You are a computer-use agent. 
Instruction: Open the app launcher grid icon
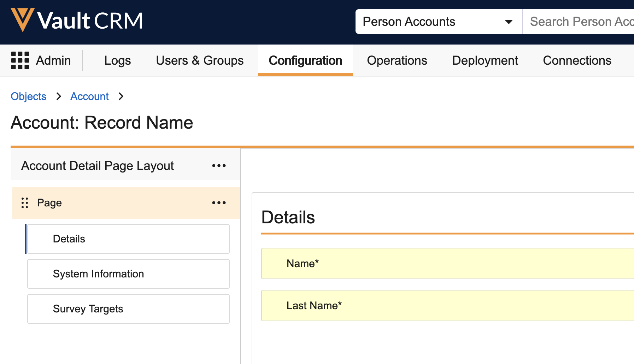click(x=20, y=60)
